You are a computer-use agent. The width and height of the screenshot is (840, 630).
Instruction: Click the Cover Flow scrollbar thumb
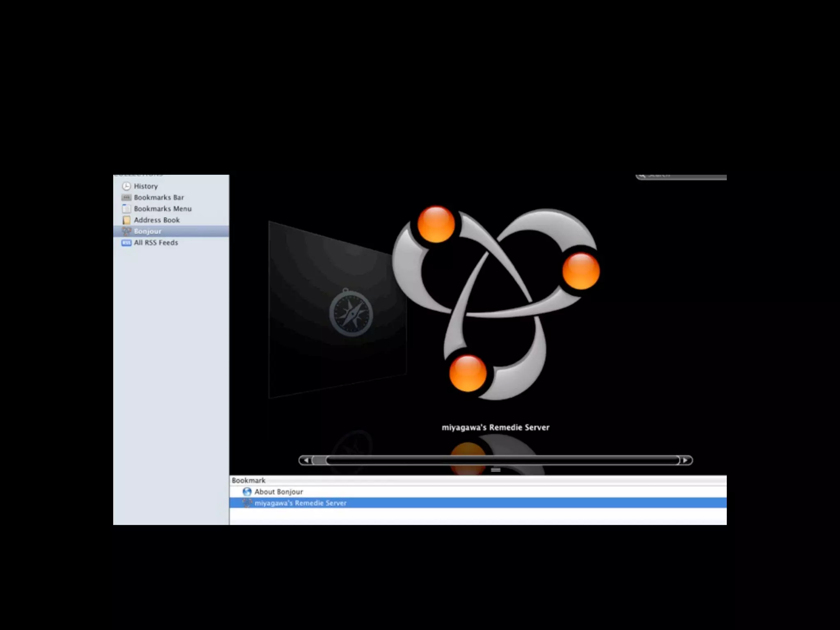[x=319, y=460]
